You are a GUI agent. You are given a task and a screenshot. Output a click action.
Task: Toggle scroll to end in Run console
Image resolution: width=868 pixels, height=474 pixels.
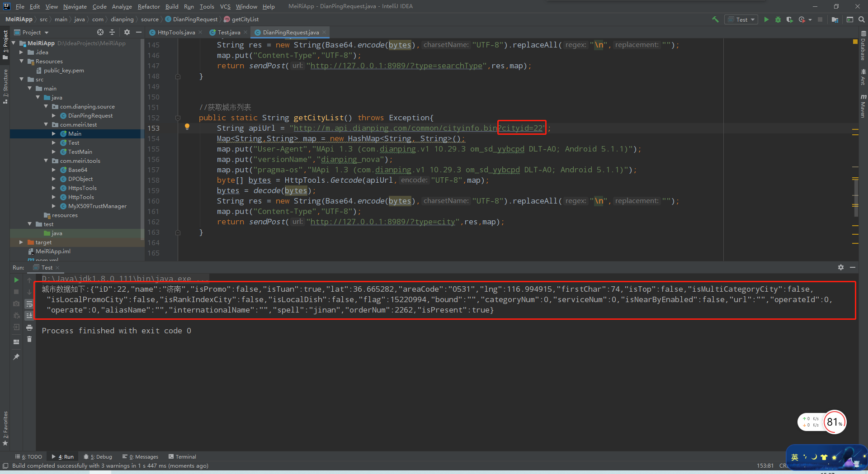(x=29, y=315)
